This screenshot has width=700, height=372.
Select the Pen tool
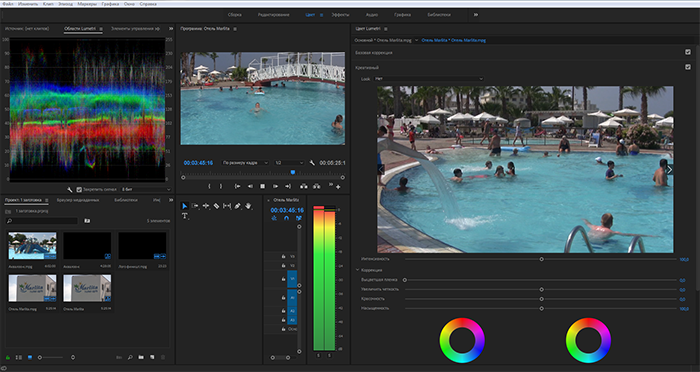point(238,206)
